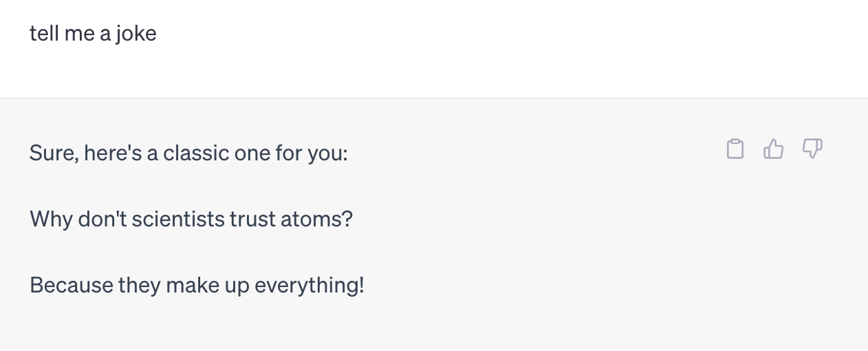Give the joke response a thumbs up
The height and width of the screenshot is (351, 868).
coord(774,149)
